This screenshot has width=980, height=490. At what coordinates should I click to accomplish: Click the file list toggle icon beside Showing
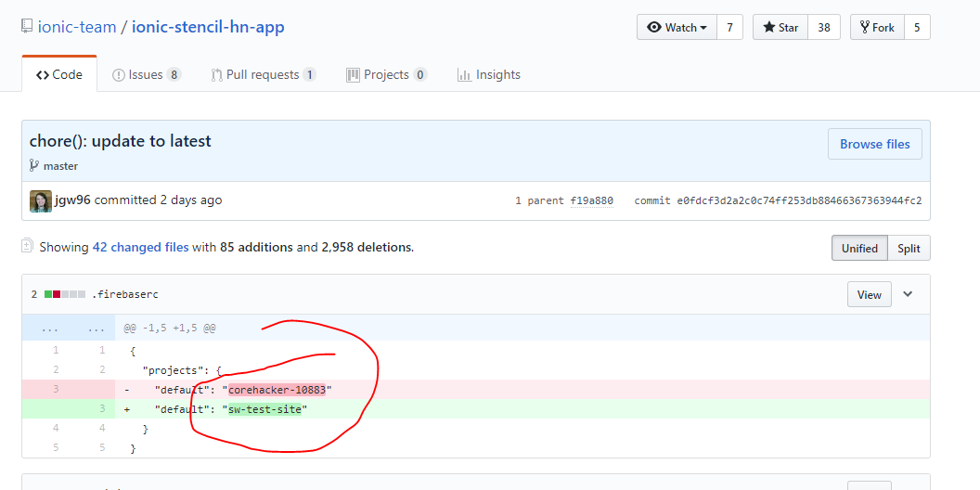pyautogui.click(x=27, y=245)
